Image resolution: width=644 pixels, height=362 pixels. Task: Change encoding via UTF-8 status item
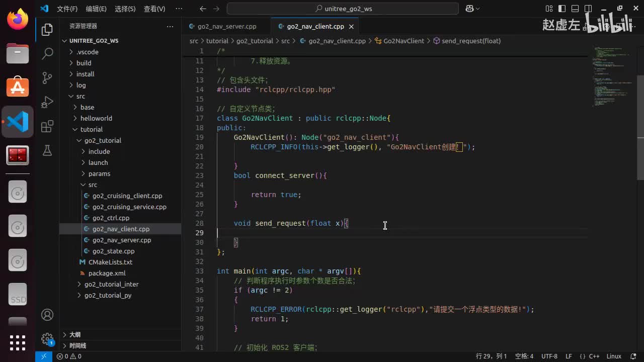[x=549, y=356]
